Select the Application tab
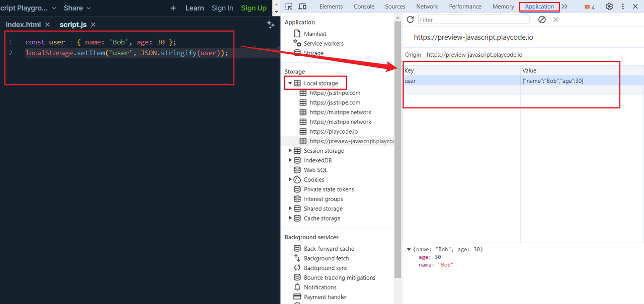The image size is (644, 304). click(539, 7)
